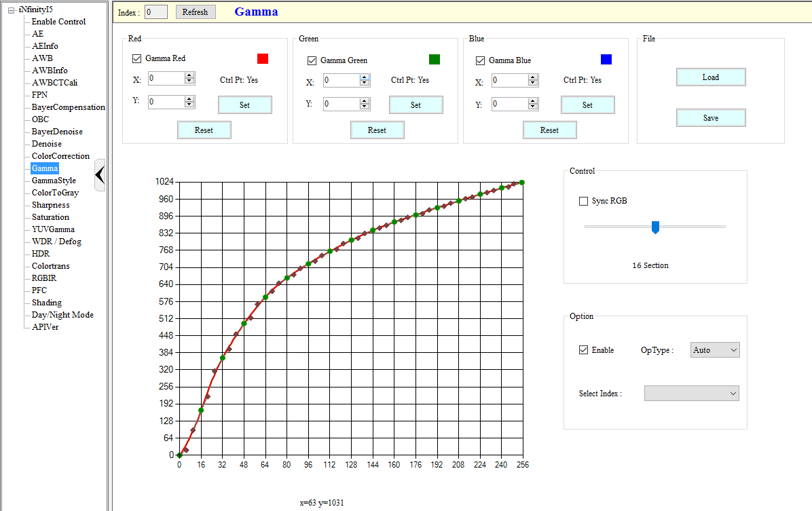Open the OpType dropdown

pyautogui.click(x=732, y=349)
